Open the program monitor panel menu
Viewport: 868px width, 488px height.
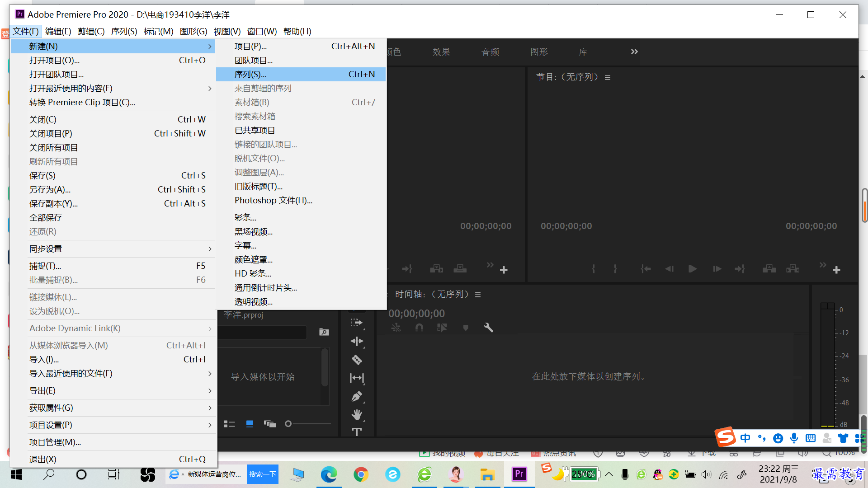point(608,77)
